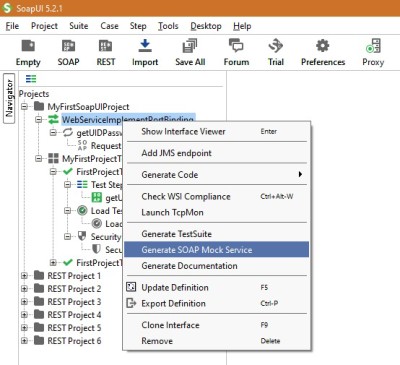Viewport: 400px width, 365px height.
Task: Click the Security Tests shield icon
Action: click(x=82, y=236)
